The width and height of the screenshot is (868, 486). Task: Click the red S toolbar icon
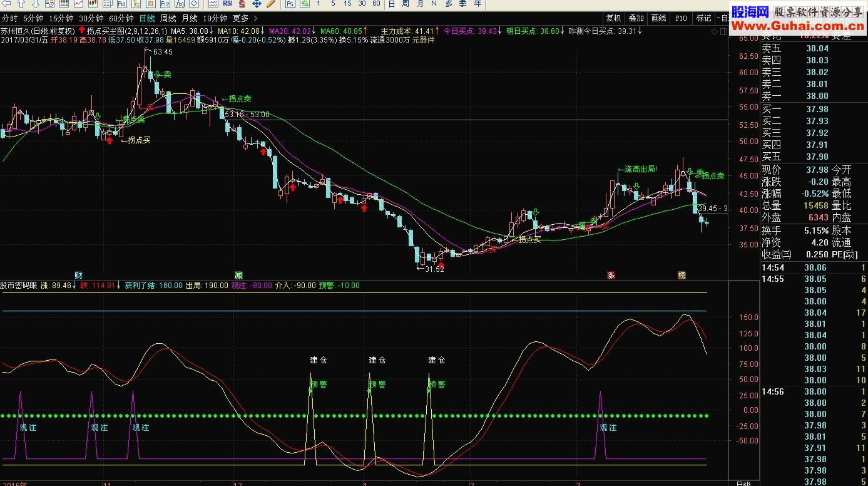point(242,4)
